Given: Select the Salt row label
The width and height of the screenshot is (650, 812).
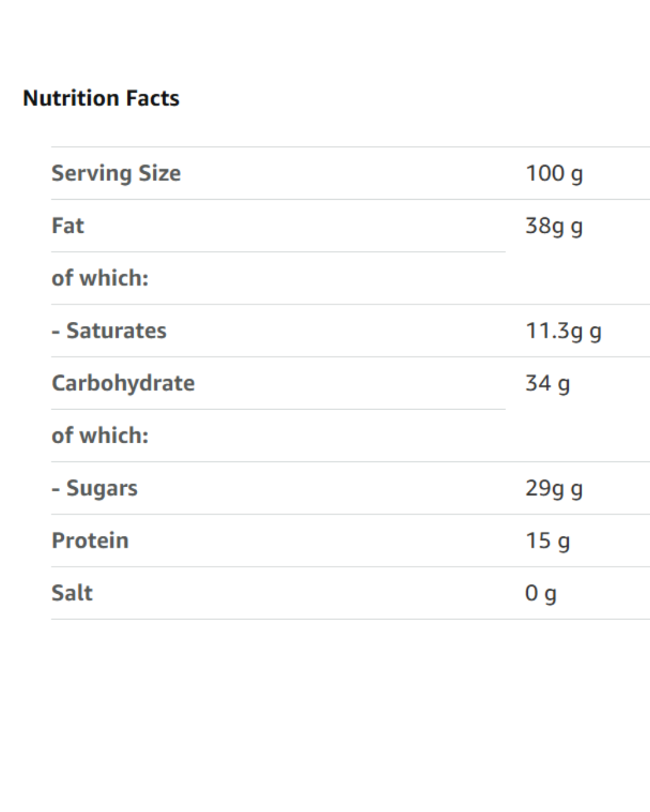Looking at the screenshot, I should (72, 593).
